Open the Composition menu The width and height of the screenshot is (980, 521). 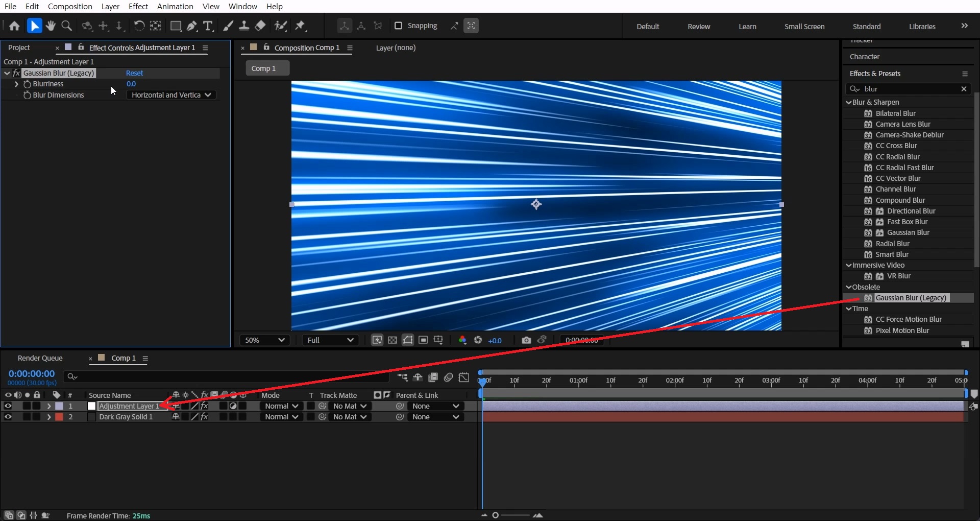click(x=70, y=6)
